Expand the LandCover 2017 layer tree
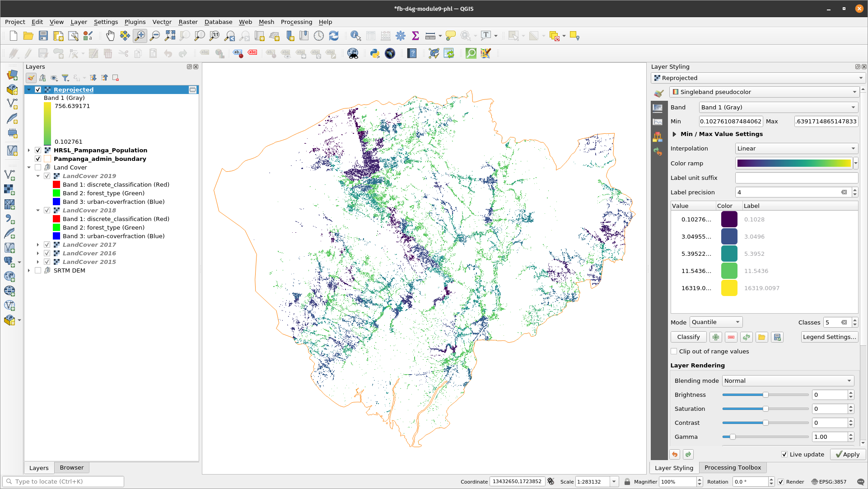The height and width of the screenshot is (489, 868). (x=38, y=244)
